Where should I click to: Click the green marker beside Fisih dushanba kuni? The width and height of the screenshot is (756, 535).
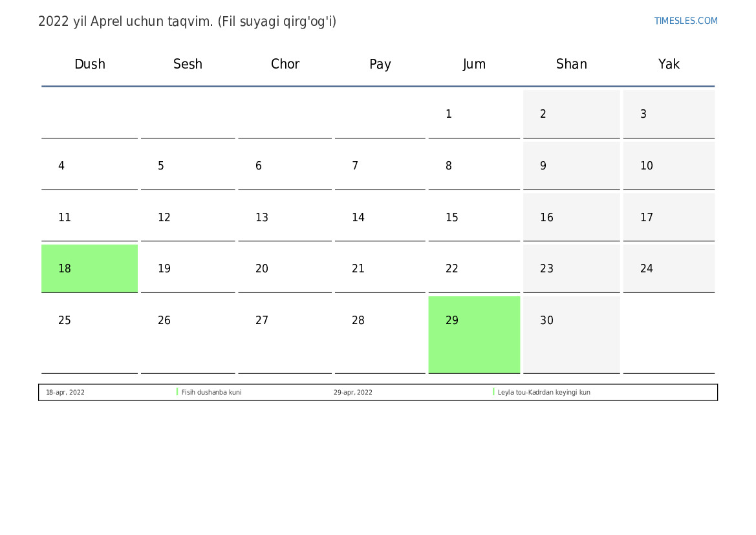coord(177,392)
